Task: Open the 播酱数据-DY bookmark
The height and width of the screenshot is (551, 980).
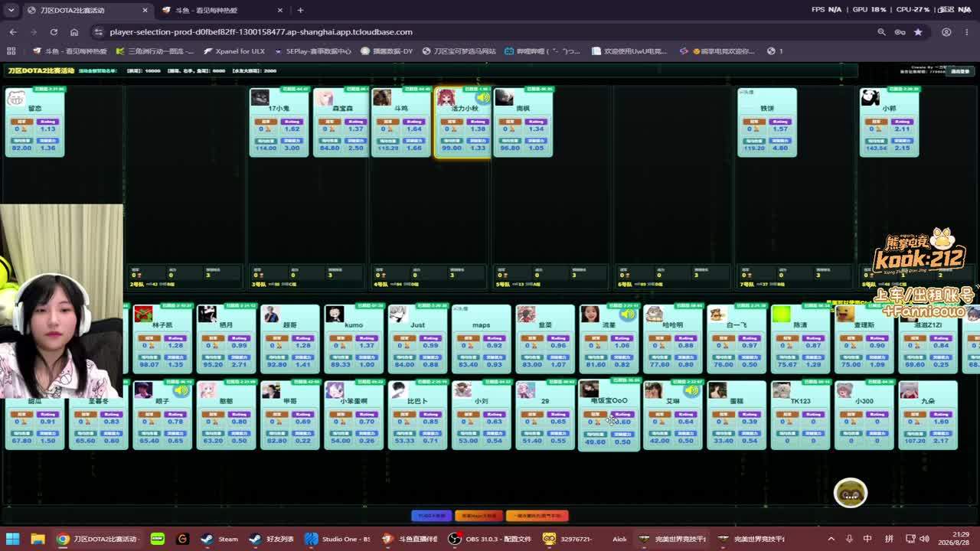Action: pos(387,51)
